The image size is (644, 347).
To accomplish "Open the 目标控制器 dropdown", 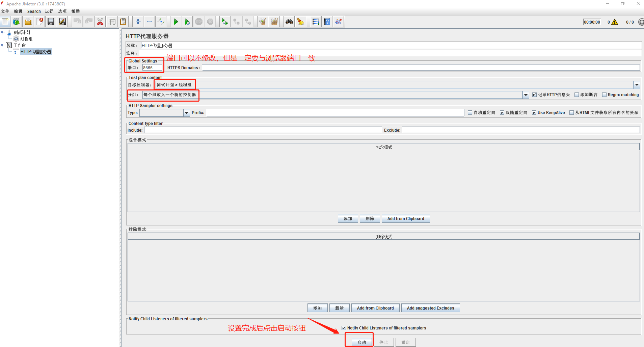I will (637, 85).
